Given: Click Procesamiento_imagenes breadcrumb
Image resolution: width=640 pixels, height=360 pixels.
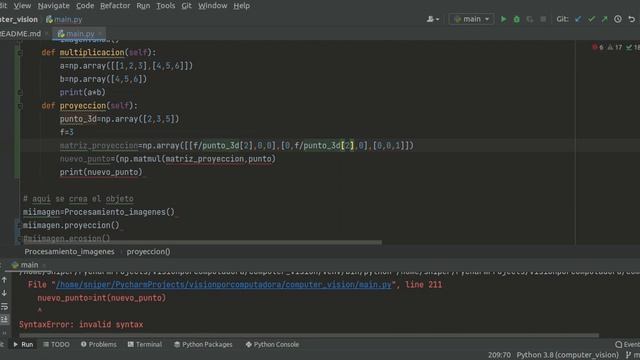Looking at the screenshot, I should pyautogui.click(x=69, y=252).
